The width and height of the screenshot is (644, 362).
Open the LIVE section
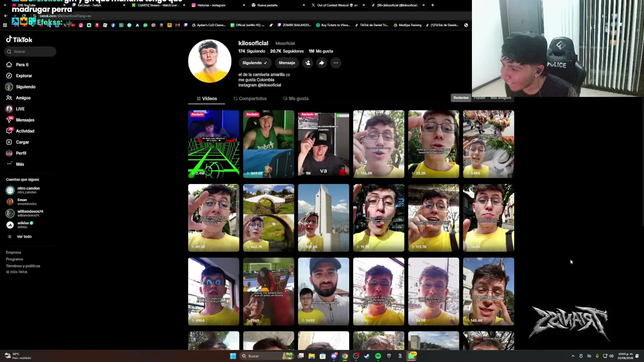coord(15,109)
